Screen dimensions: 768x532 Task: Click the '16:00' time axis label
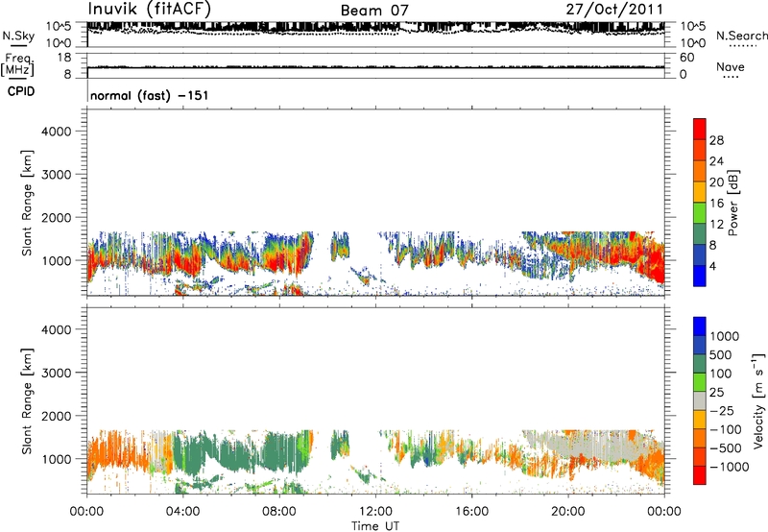tap(471, 512)
